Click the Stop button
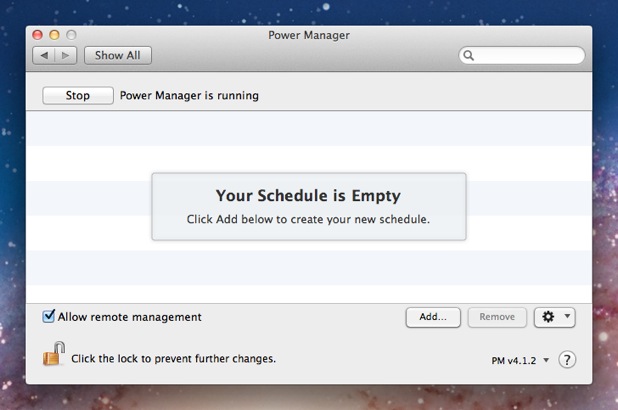The height and width of the screenshot is (410, 618). point(78,95)
